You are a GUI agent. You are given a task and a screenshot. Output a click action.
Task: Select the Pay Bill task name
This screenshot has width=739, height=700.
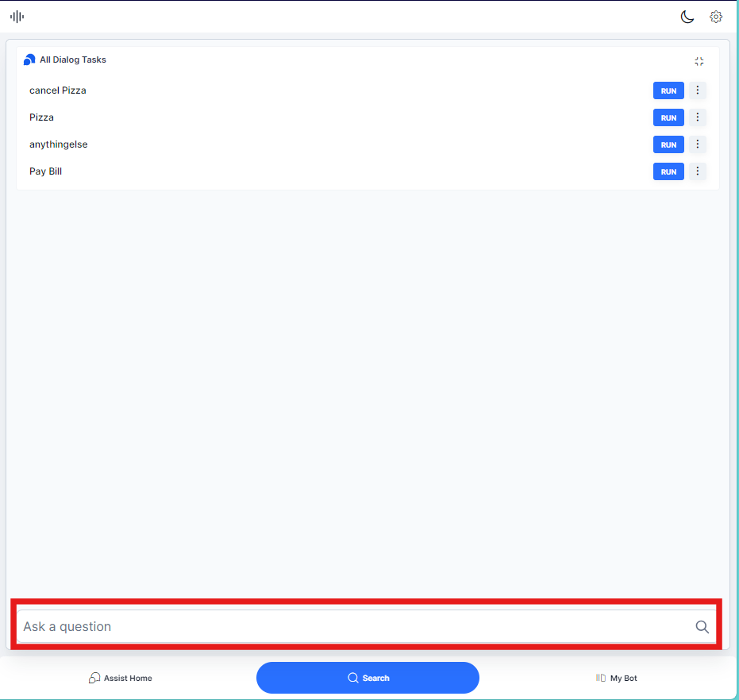46,171
